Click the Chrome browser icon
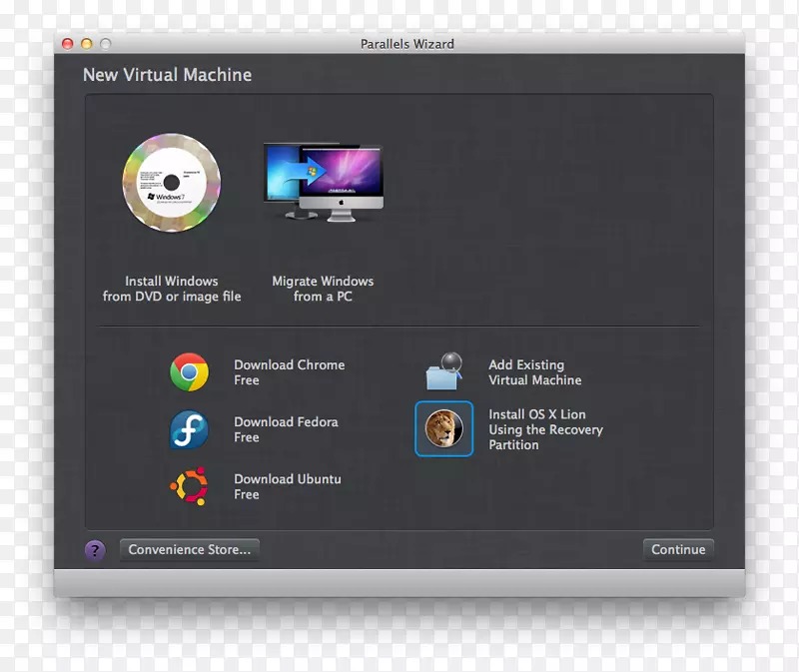The height and width of the screenshot is (672, 799). tap(190, 371)
